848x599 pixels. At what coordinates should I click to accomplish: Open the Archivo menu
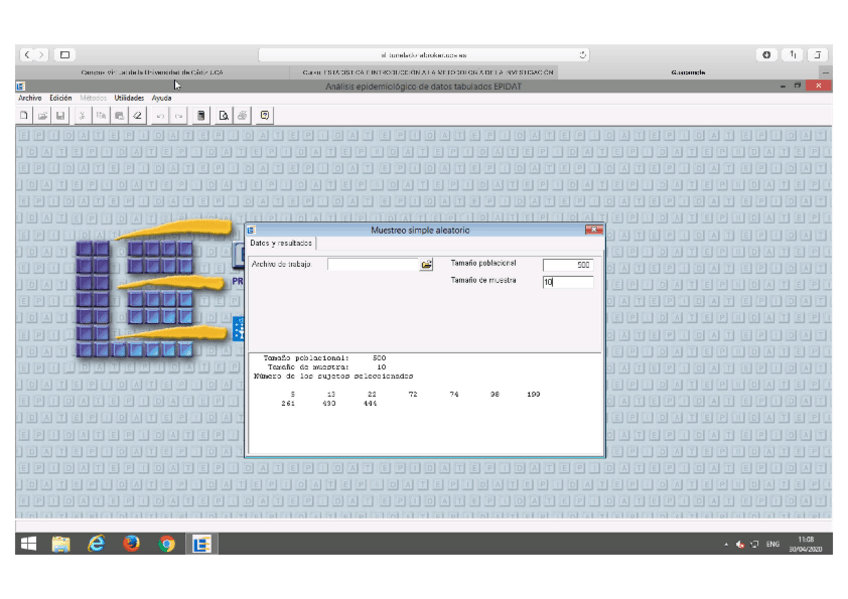pos(30,98)
